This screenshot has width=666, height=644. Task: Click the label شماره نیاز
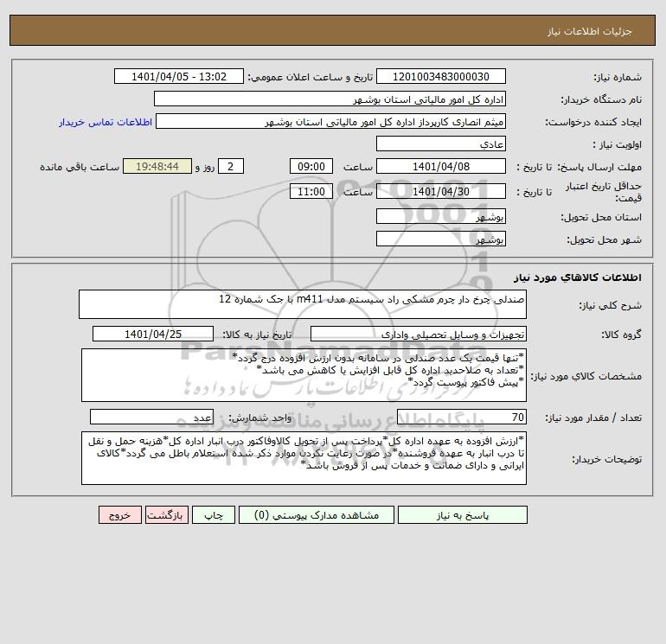(x=618, y=77)
